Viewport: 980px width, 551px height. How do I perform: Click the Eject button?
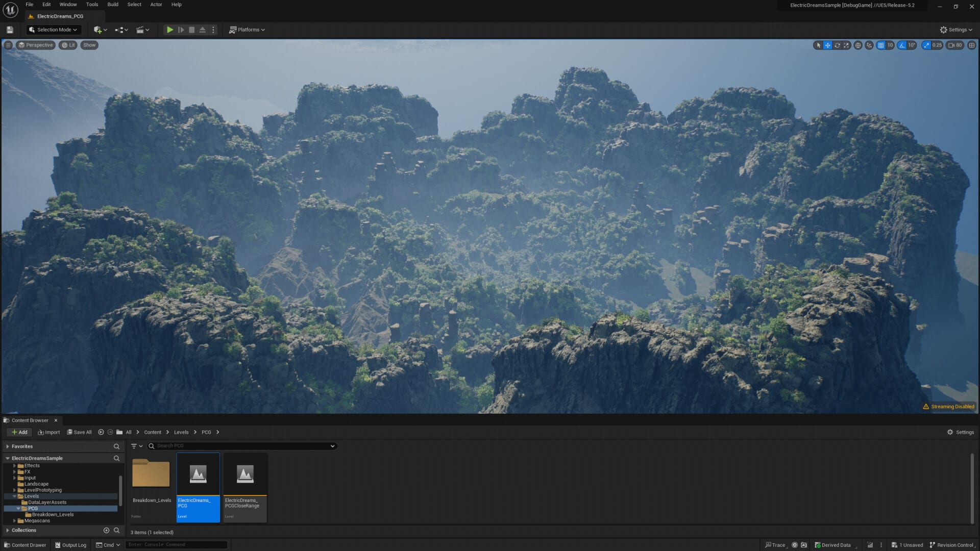tap(202, 30)
